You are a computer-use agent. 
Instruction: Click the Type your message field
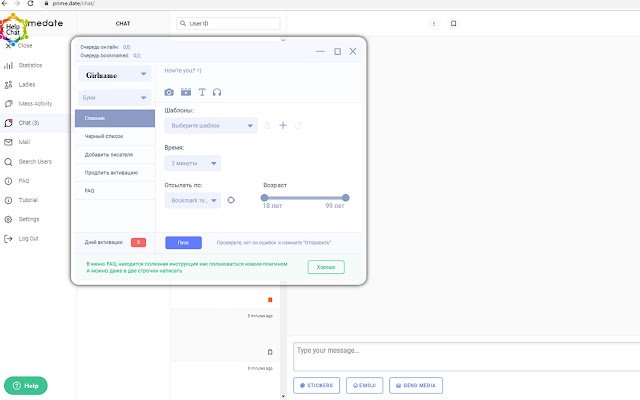point(467,356)
